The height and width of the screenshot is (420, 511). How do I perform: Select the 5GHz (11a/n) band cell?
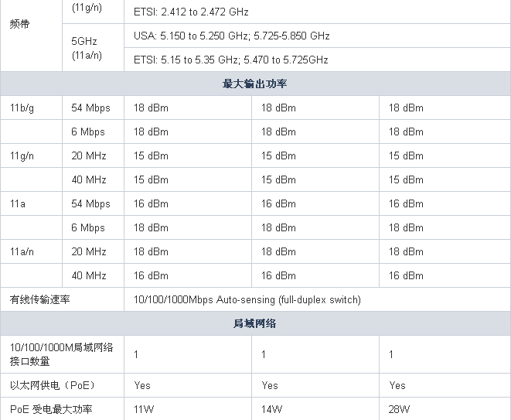94,48
